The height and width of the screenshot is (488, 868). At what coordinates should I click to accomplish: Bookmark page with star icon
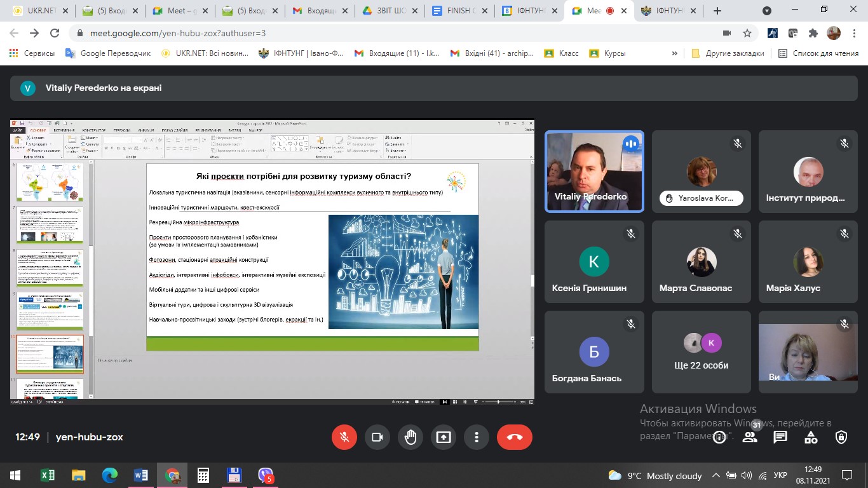click(747, 33)
